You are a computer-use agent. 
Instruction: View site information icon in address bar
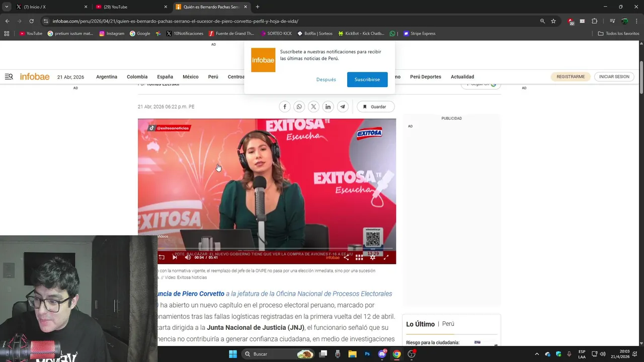click(46, 21)
